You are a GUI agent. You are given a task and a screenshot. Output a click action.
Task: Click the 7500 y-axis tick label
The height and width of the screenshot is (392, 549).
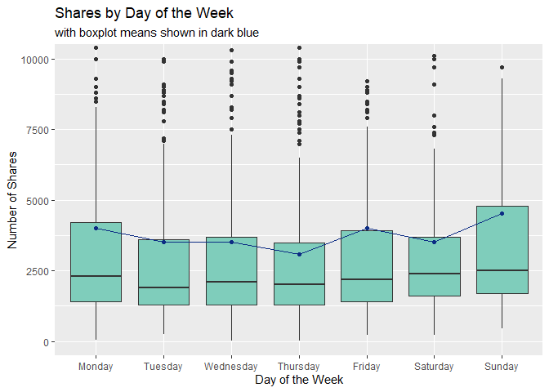(x=41, y=130)
